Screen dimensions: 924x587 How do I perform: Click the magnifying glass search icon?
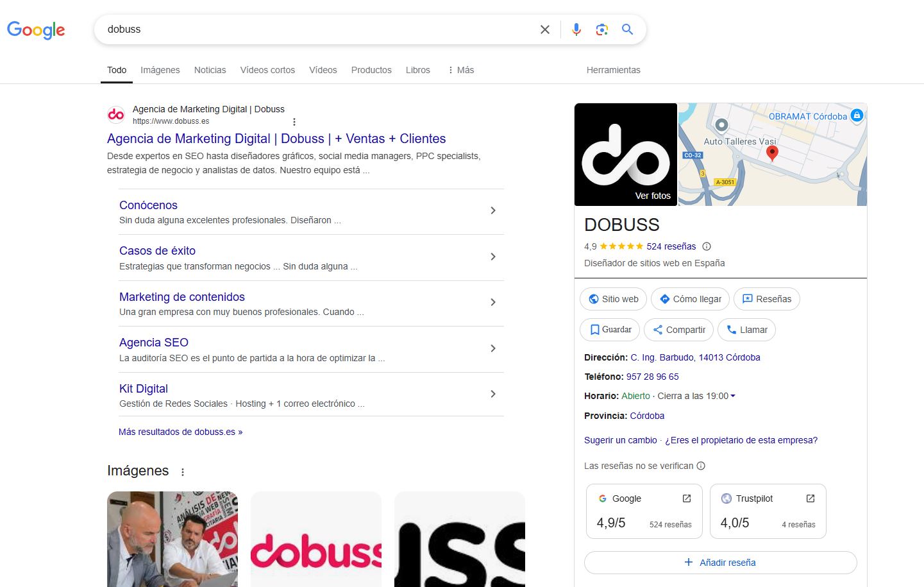pyautogui.click(x=628, y=30)
